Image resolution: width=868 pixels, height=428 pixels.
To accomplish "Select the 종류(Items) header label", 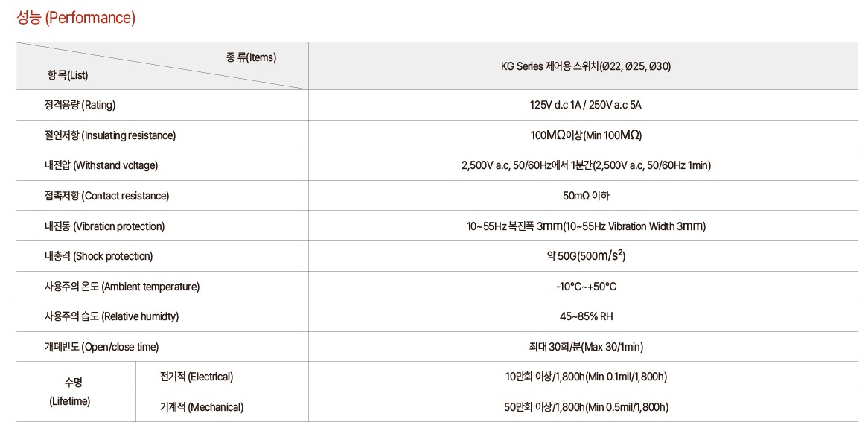I will [x=252, y=57].
